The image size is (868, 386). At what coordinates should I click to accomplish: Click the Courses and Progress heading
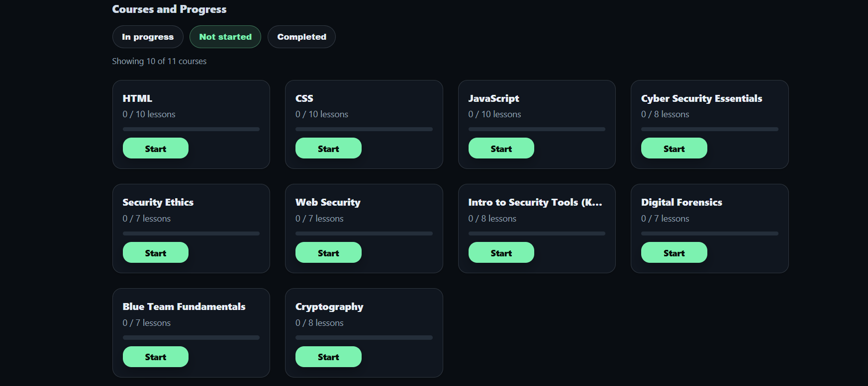(x=169, y=9)
